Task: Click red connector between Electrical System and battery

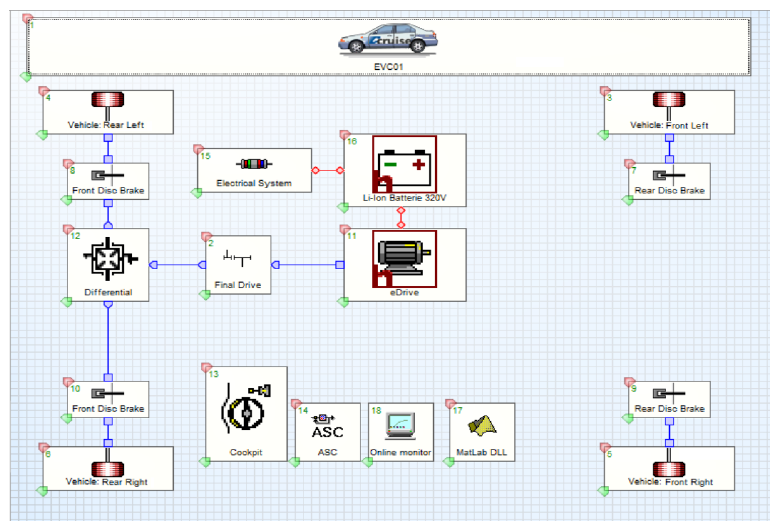Action: tap(327, 170)
